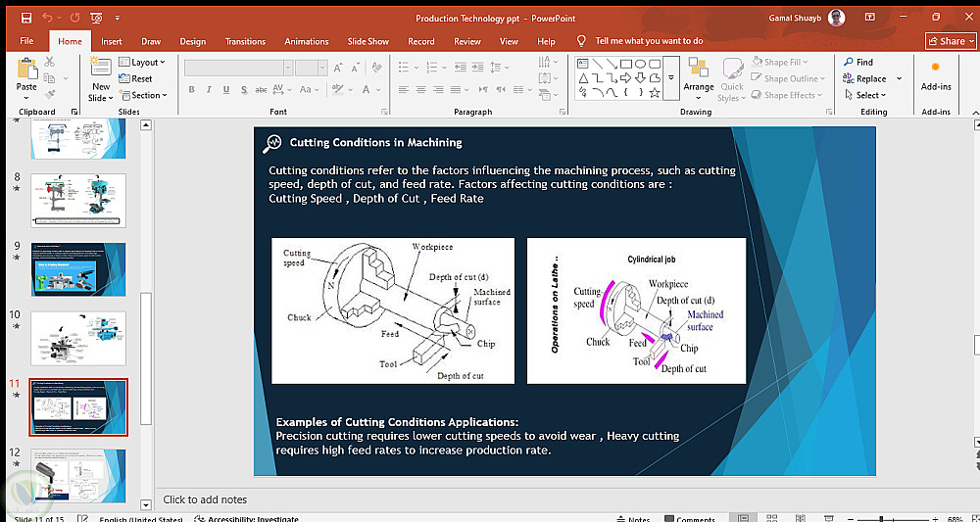980x522 pixels.
Task: Open the Layout dropdown
Action: point(142,62)
